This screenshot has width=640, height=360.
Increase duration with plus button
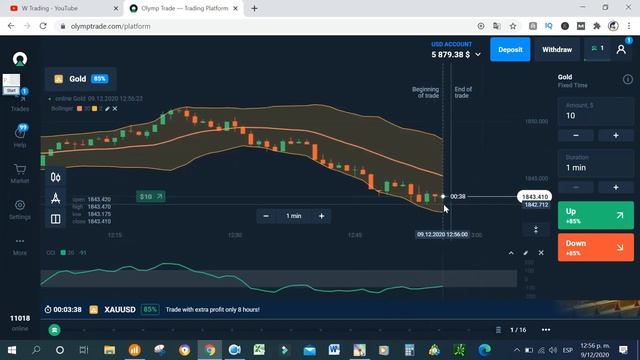coord(616,187)
